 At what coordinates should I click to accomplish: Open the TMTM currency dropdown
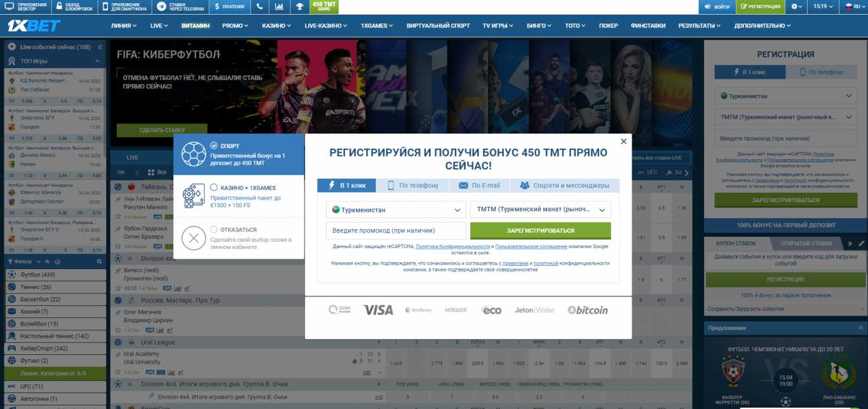pos(540,209)
